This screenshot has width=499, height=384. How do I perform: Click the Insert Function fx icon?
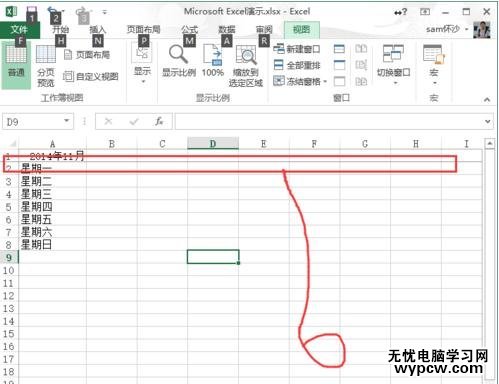click(159, 121)
